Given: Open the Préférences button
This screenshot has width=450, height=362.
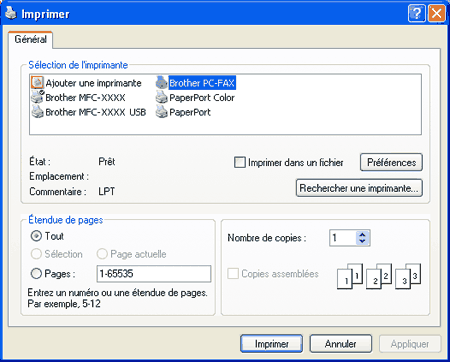Looking at the screenshot, I should [391, 162].
